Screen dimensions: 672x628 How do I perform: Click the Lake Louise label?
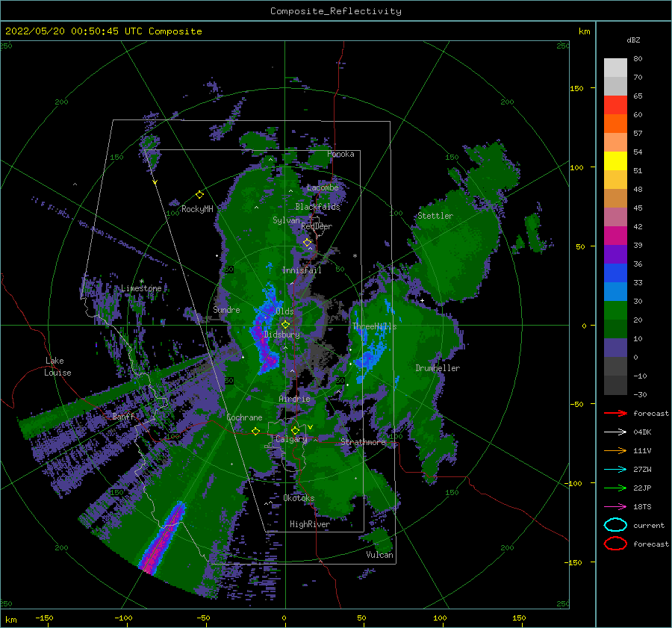57,367
